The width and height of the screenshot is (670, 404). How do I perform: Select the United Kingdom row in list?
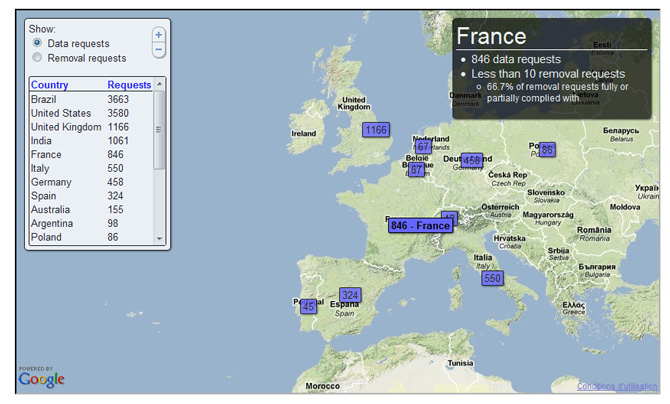[x=91, y=127]
